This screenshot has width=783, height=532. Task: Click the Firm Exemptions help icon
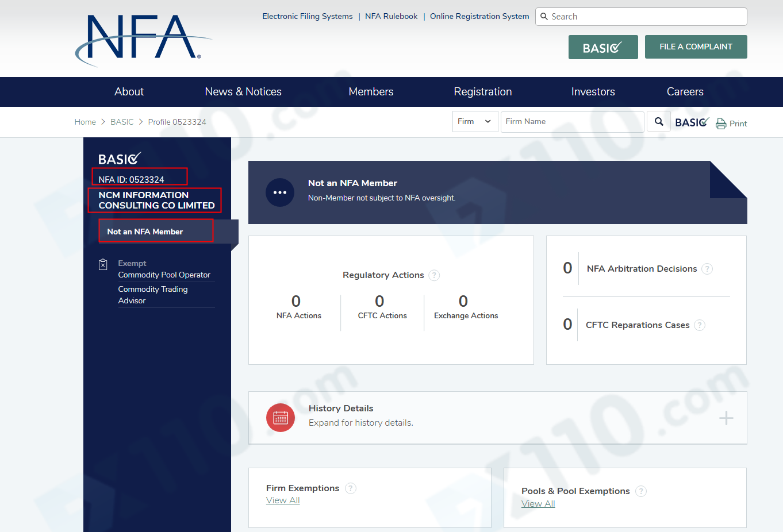pos(351,488)
